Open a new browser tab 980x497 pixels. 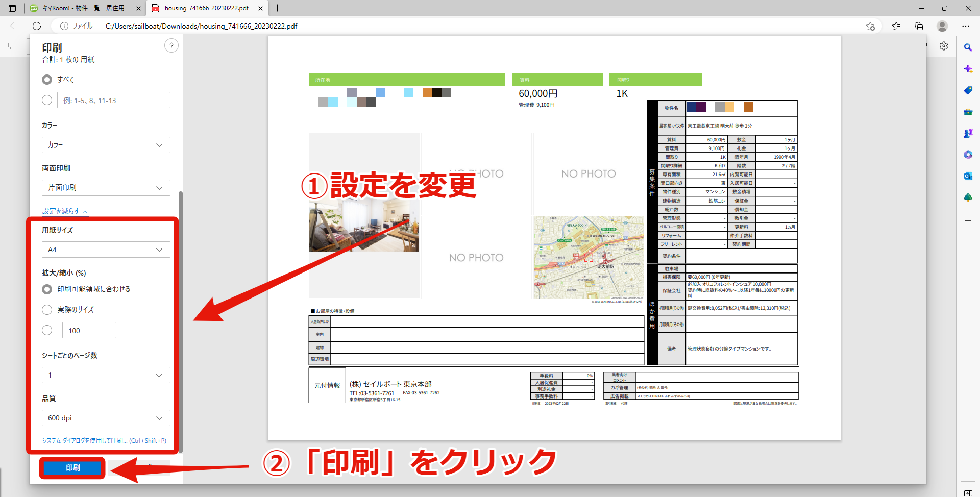coord(277,8)
